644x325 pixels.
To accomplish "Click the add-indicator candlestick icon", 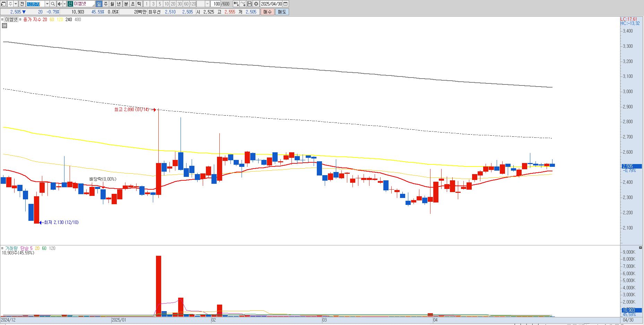I will pyautogui.click(x=236, y=4).
